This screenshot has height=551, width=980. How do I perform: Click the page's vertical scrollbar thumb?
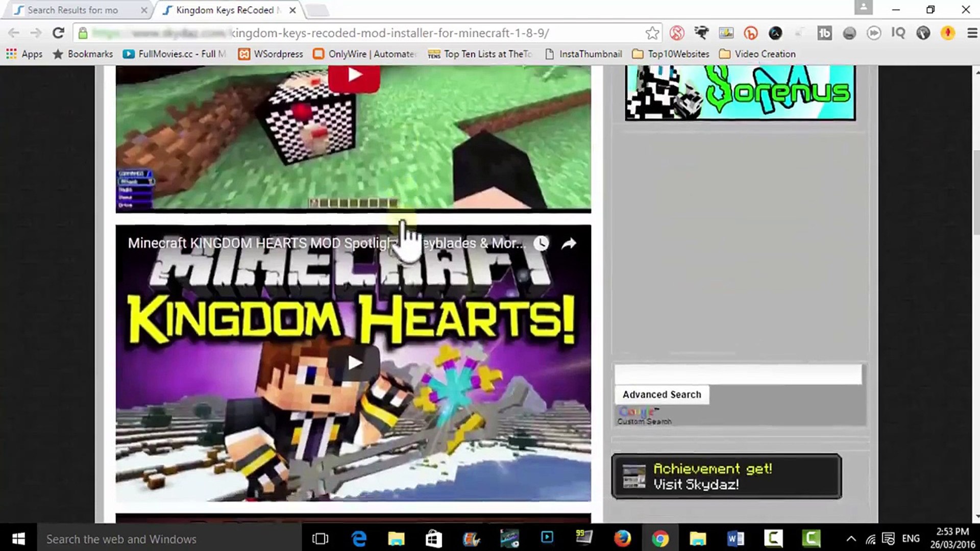[x=975, y=191]
